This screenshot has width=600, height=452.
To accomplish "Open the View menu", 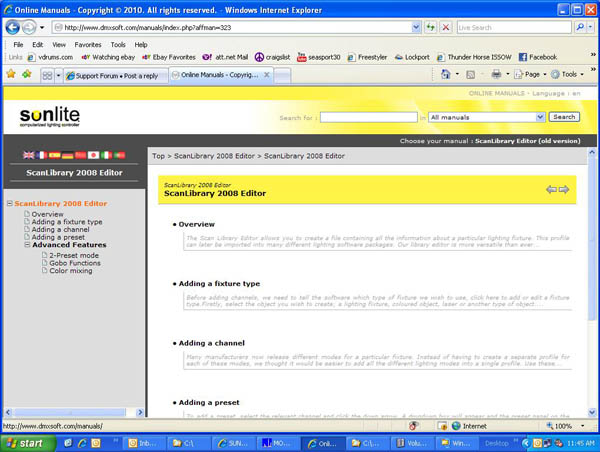I will 59,45.
